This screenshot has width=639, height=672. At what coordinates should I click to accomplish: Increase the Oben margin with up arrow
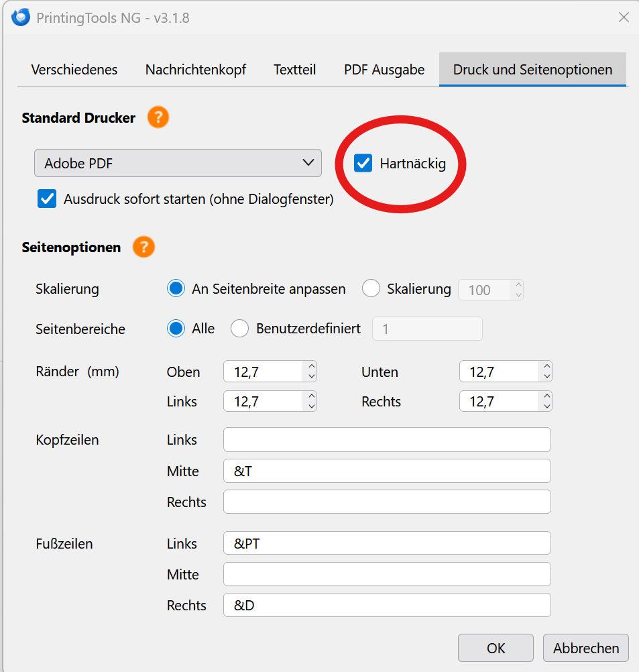(310, 367)
